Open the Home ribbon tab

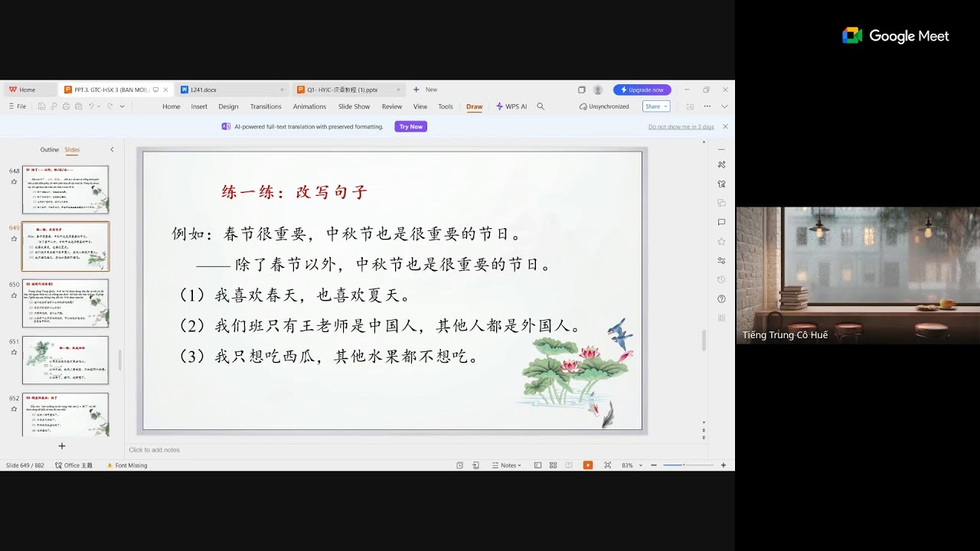click(171, 106)
